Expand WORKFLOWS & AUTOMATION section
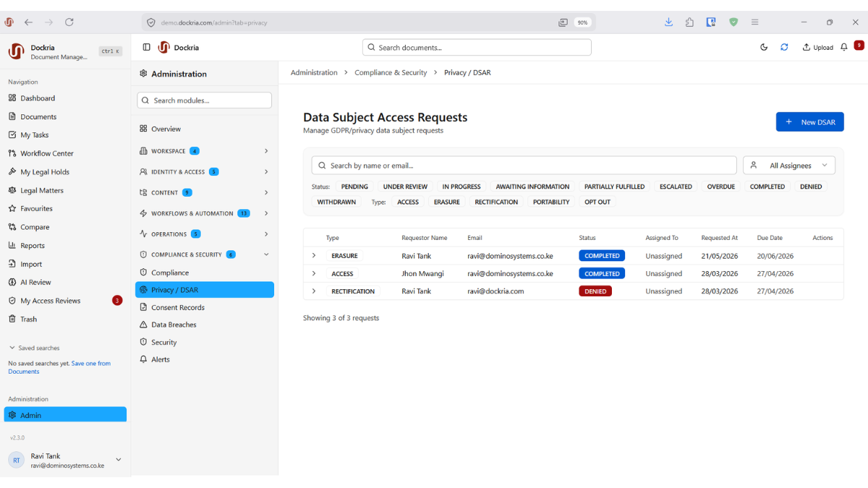Image resolution: width=868 pixels, height=488 pixels. (x=204, y=213)
